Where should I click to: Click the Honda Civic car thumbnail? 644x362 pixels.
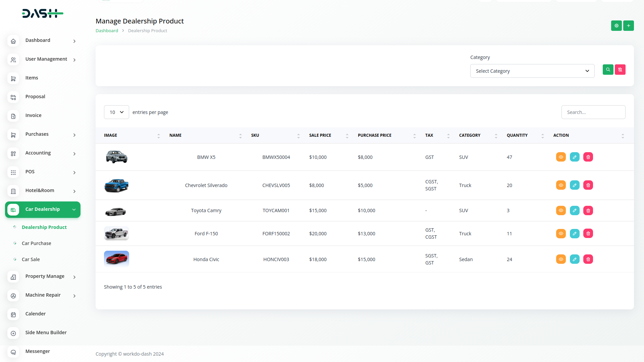(116, 259)
